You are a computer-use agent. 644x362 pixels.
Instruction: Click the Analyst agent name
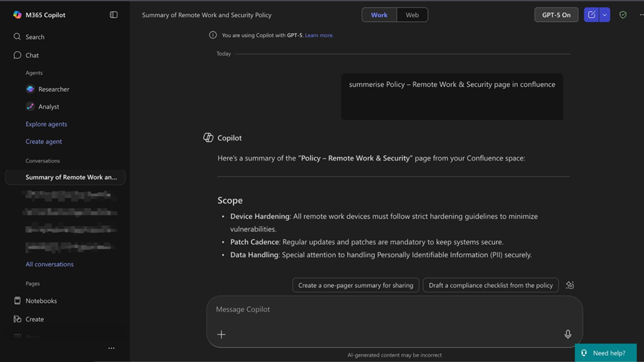[49, 107]
